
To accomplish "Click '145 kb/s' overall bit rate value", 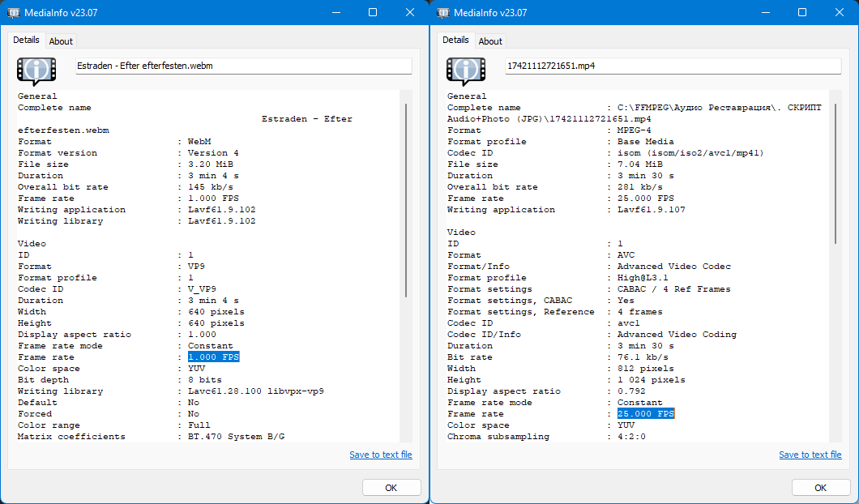I will [211, 187].
